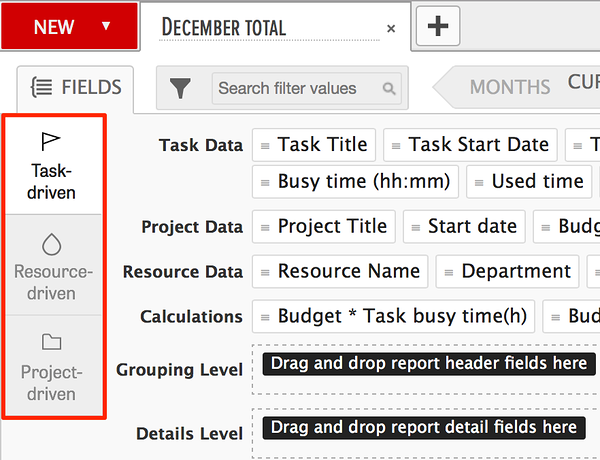Click the Task Data label
The image size is (600, 460).
201,145
